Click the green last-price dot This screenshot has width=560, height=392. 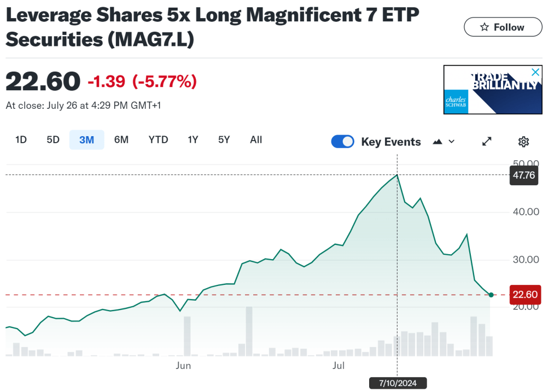[491, 295]
